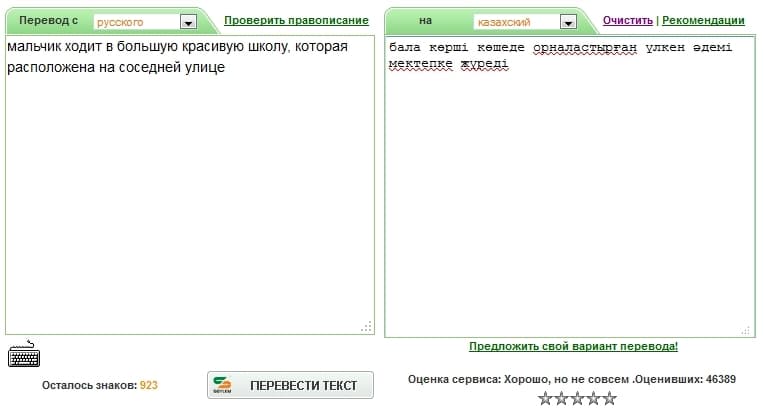Open the virtual keyboard icon
This screenshot has height=413, width=764.
pos(24,354)
